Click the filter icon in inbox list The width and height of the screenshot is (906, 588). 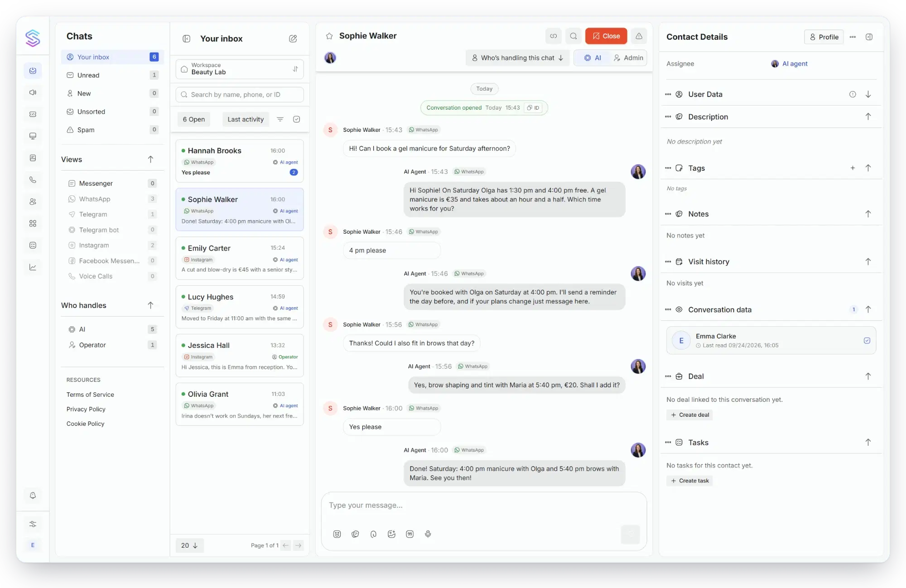(x=280, y=119)
